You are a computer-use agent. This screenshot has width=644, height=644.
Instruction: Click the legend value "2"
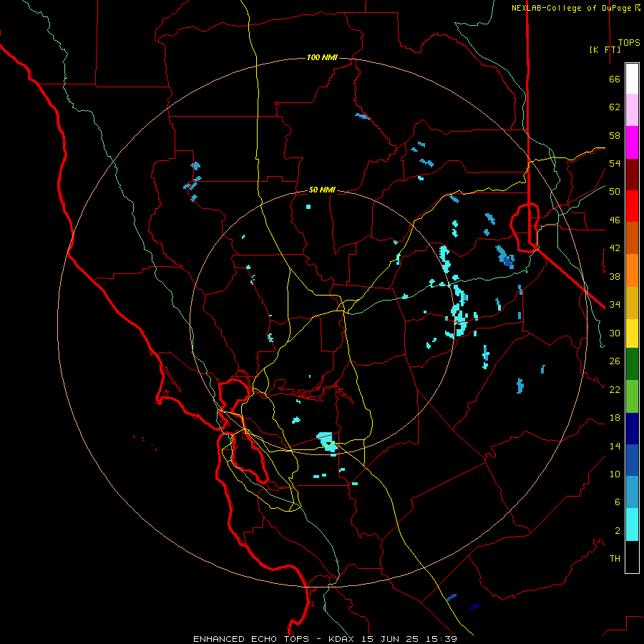pyautogui.click(x=618, y=531)
